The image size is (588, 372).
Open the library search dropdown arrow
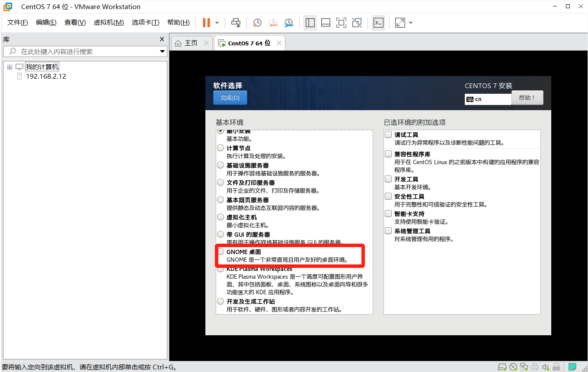163,51
